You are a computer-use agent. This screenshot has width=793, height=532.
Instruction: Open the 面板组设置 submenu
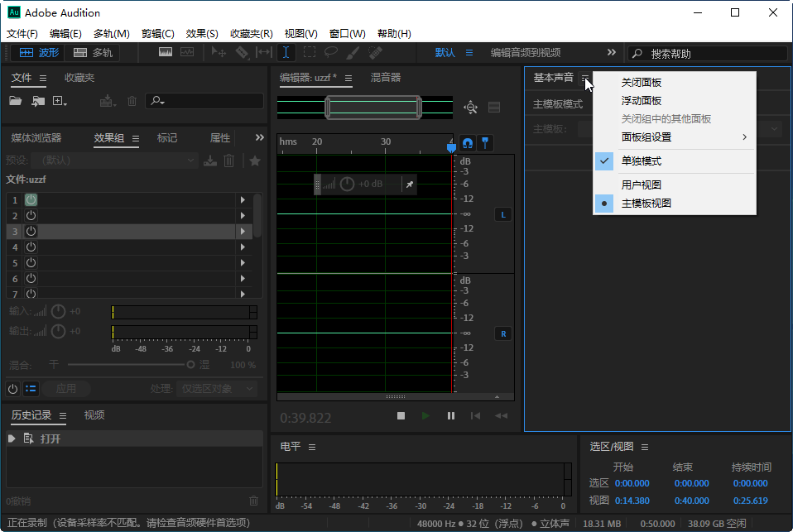(x=674, y=137)
